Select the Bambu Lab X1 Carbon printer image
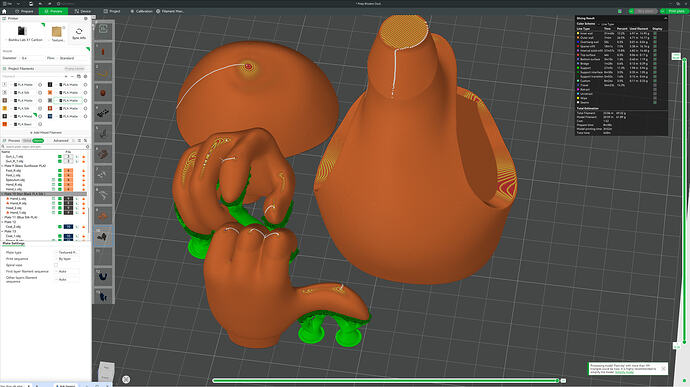Screen dimensions: 690x387 tap(22, 31)
